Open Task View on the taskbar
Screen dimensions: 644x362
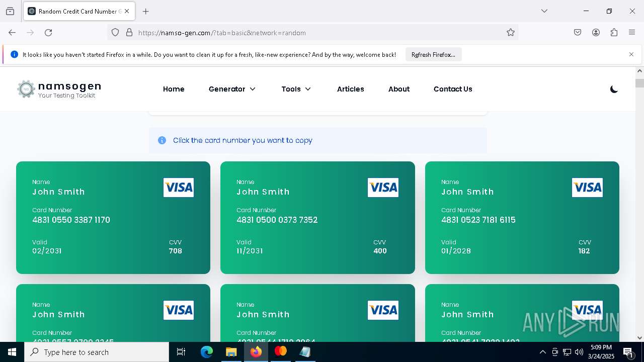tap(181, 352)
